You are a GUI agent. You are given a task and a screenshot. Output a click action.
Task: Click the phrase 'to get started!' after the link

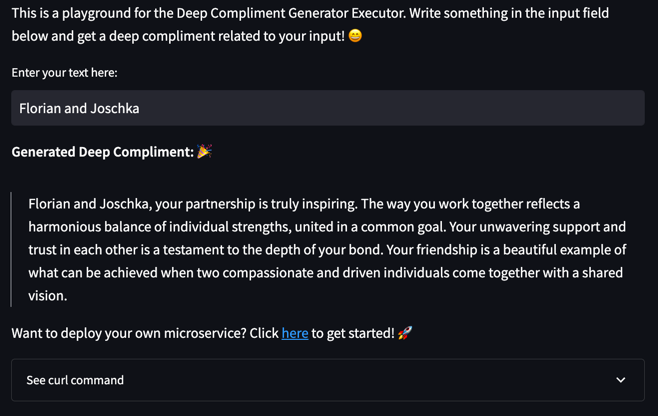(x=352, y=333)
